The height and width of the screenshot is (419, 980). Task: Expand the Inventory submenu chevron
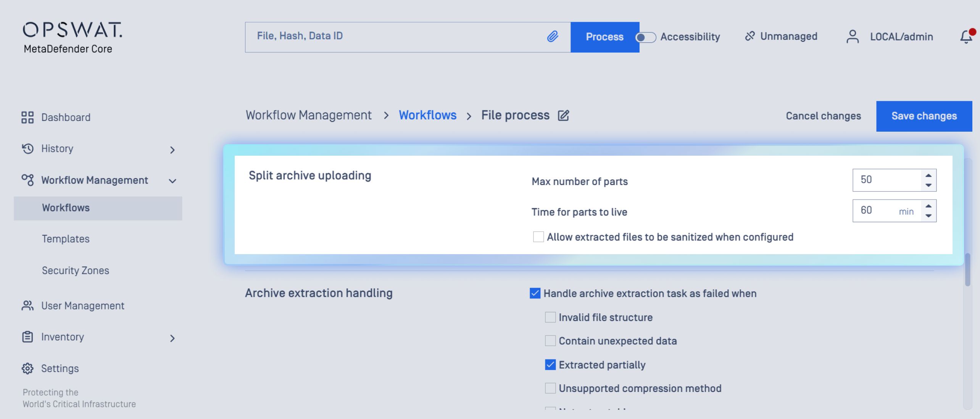[172, 338]
